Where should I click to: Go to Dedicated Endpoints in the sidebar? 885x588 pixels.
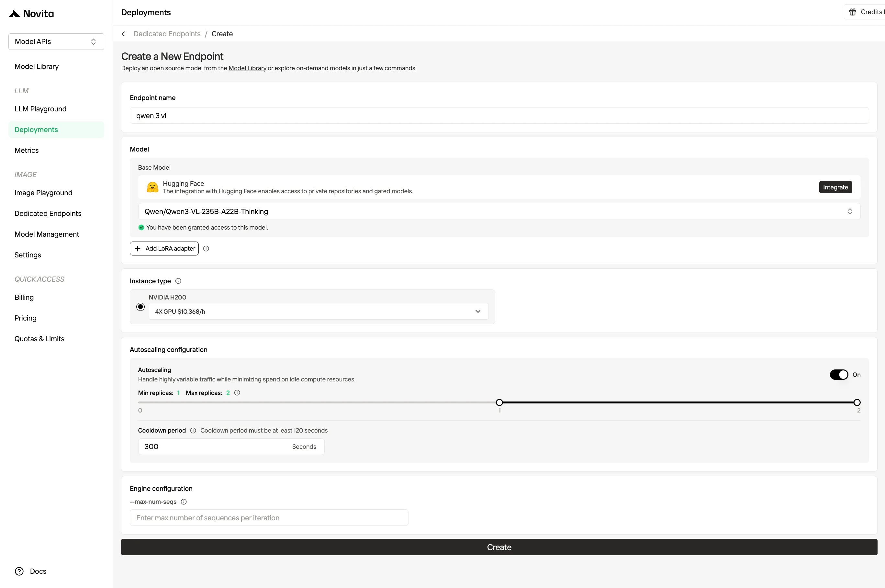[x=48, y=213]
